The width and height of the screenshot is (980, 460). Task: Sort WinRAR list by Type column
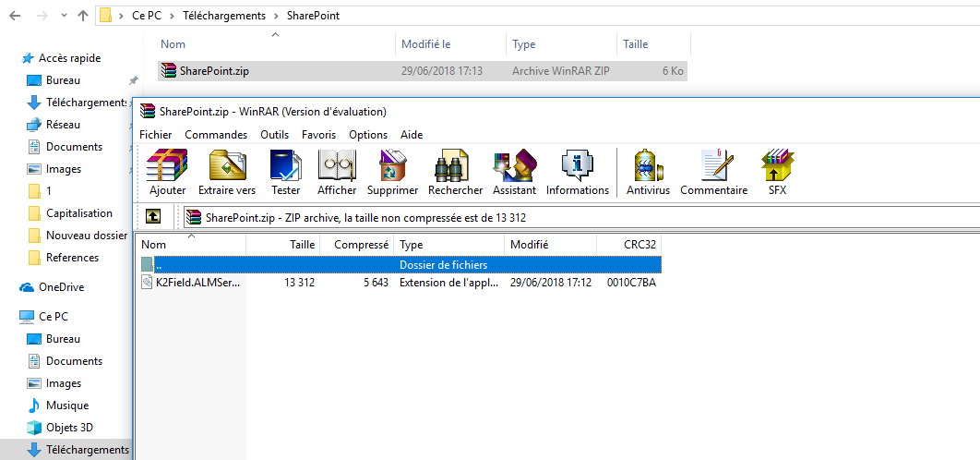448,244
